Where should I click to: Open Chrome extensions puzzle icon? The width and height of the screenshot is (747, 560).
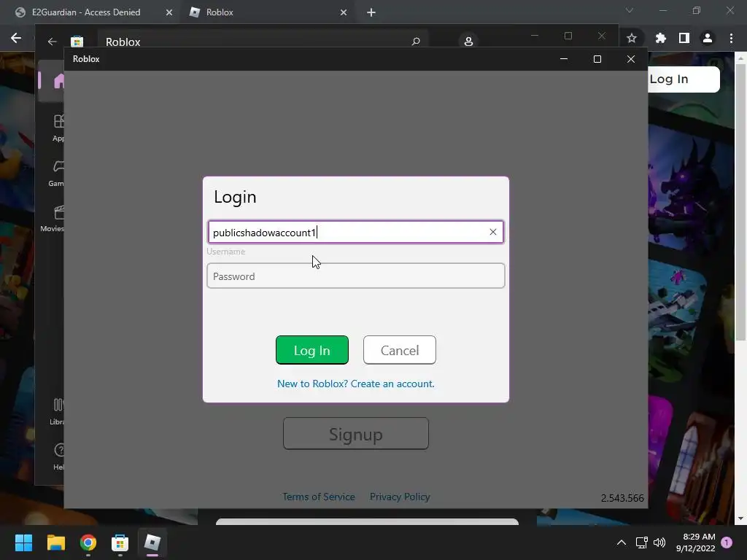pyautogui.click(x=660, y=38)
